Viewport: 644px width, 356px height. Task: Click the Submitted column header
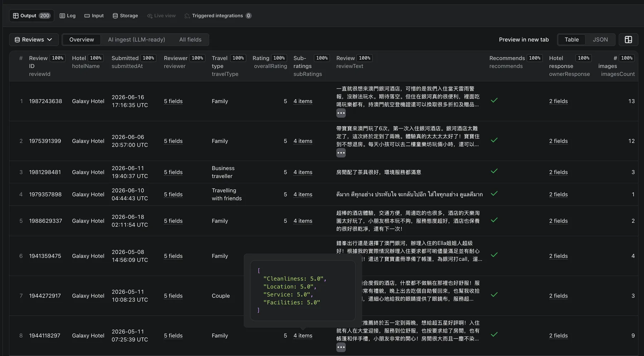pyautogui.click(x=134, y=62)
